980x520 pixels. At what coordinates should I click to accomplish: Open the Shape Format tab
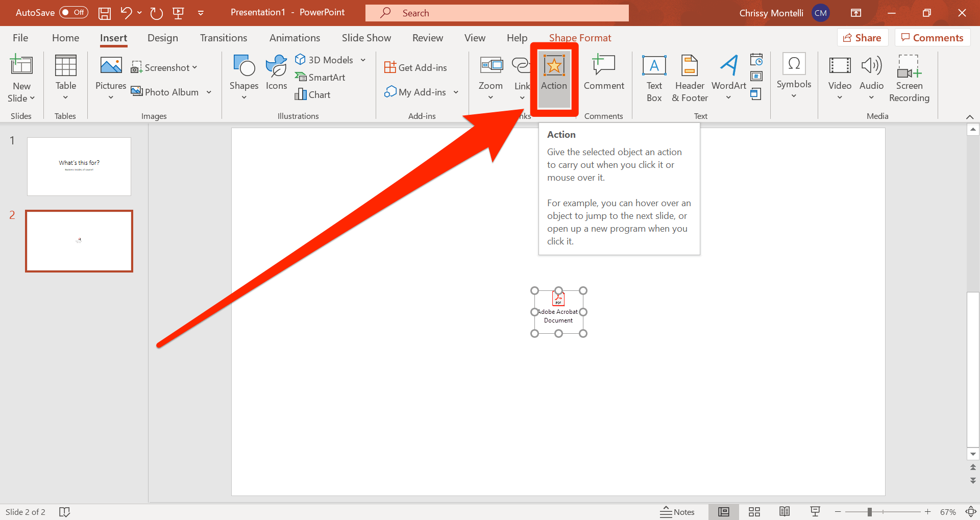580,37
